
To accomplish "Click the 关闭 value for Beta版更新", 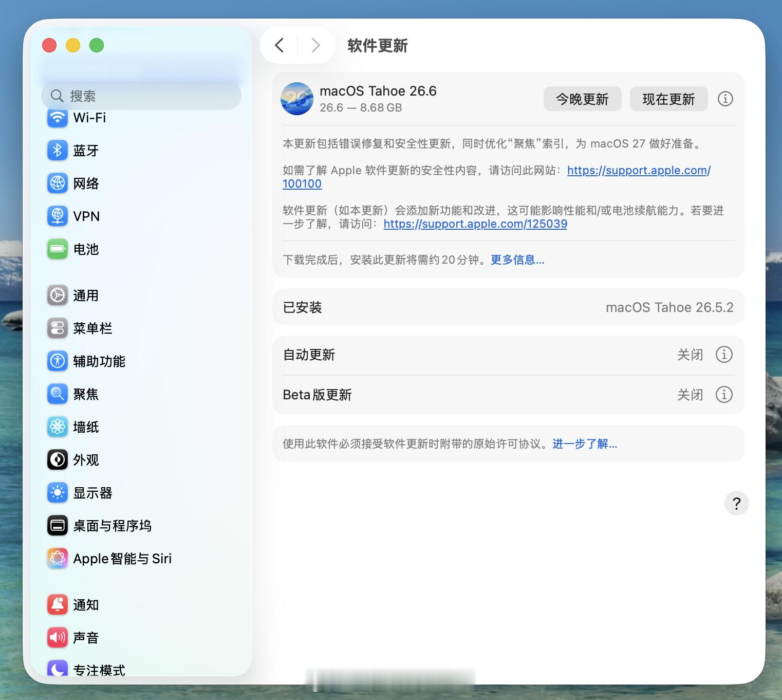I will click(690, 395).
